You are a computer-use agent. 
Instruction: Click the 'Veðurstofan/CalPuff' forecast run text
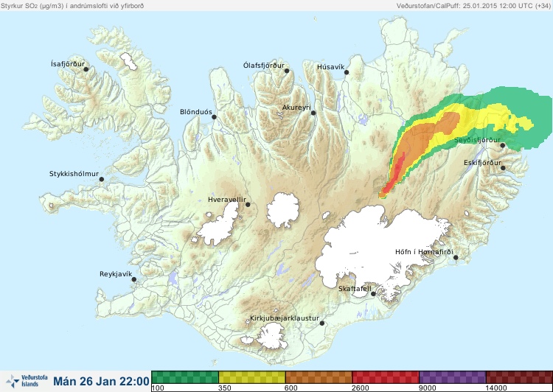pyautogui.click(x=473, y=6)
